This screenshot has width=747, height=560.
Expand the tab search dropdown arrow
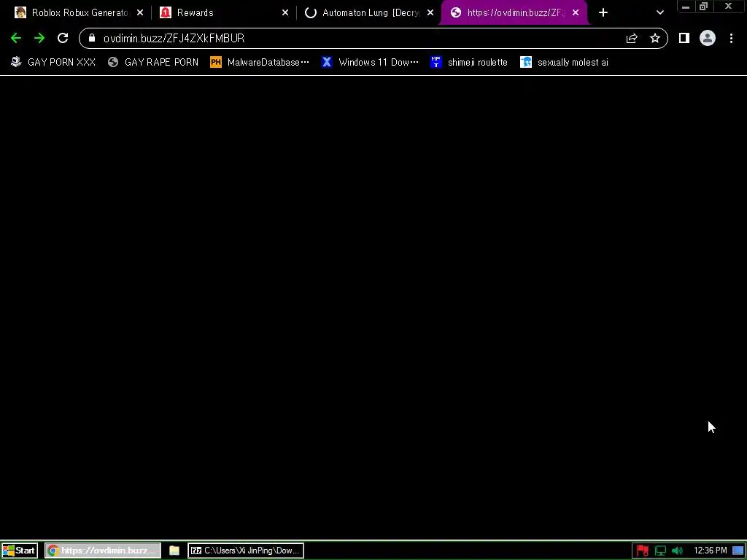[x=659, y=13]
